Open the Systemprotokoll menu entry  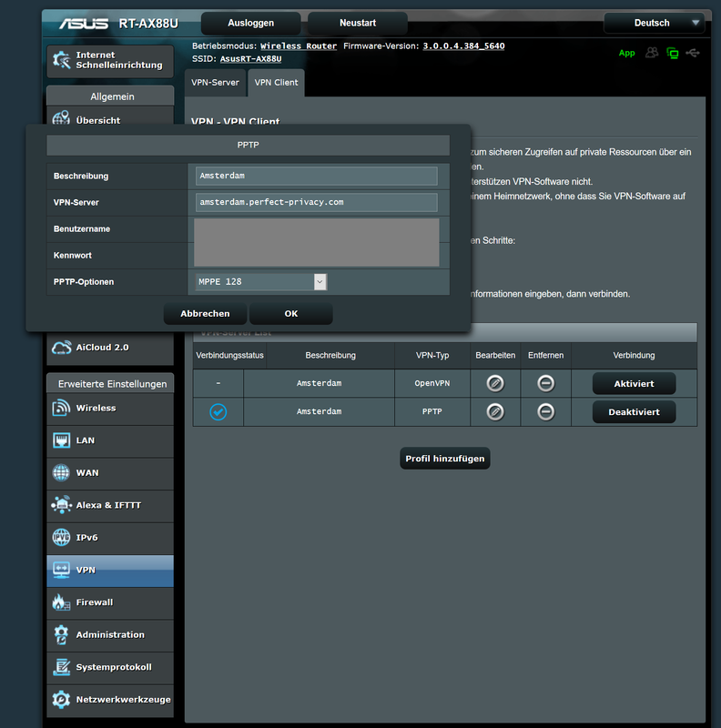click(110, 668)
